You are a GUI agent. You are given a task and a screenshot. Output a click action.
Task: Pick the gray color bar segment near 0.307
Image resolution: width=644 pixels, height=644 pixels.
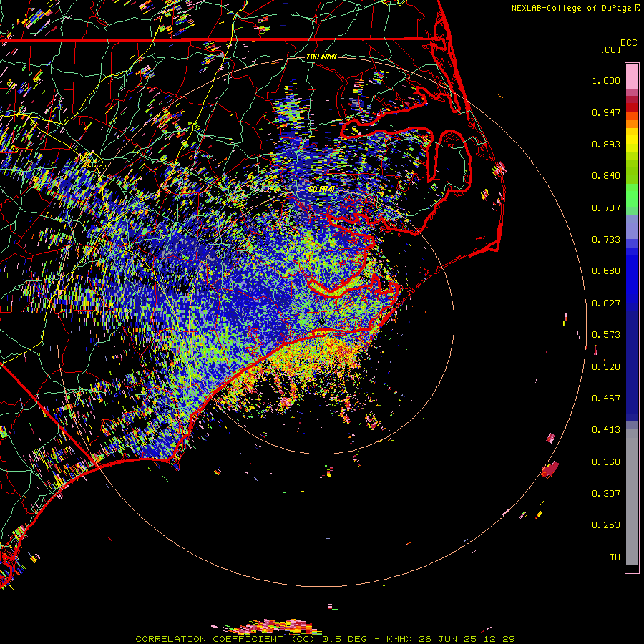(632, 497)
